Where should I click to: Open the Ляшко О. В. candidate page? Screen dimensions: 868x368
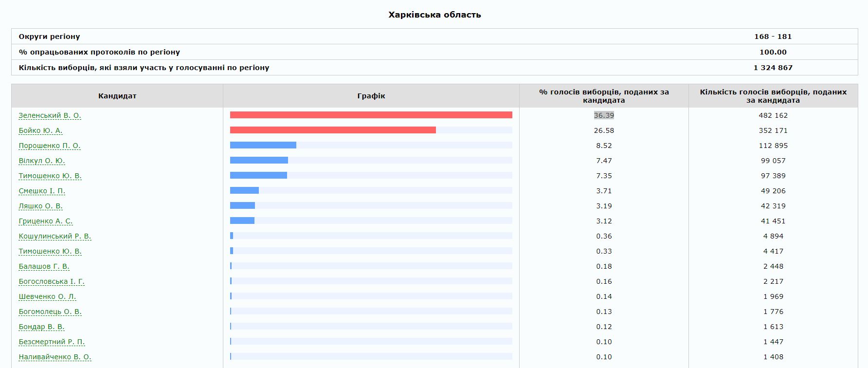pos(40,206)
